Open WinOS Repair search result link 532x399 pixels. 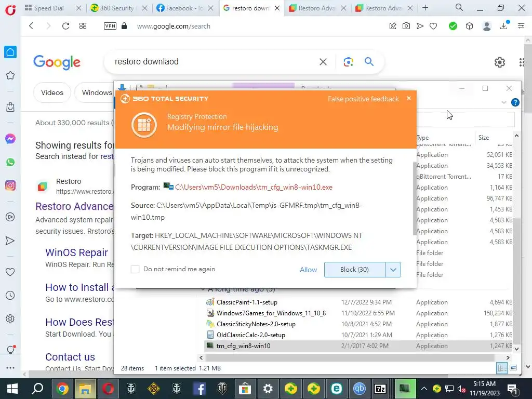click(x=76, y=252)
